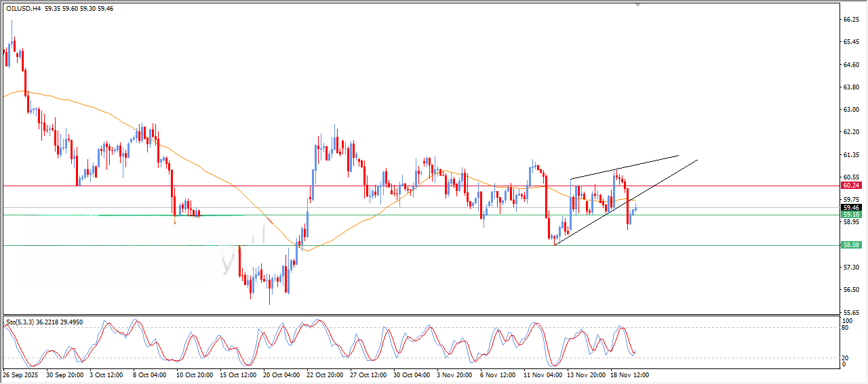The width and height of the screenshot is (868, 384).
Task: Click the 20 level on stochastic scale
Action: tap(845, 357)
